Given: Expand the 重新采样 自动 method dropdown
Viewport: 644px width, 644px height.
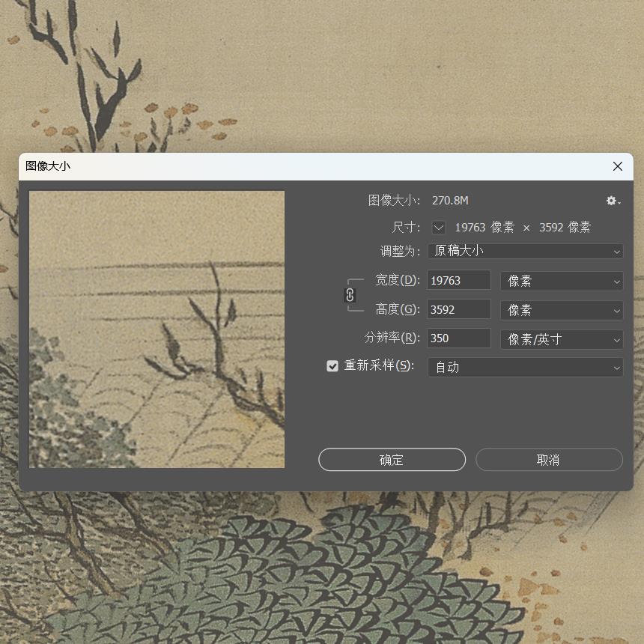Looking at the screenshot, I should (525, 367).
